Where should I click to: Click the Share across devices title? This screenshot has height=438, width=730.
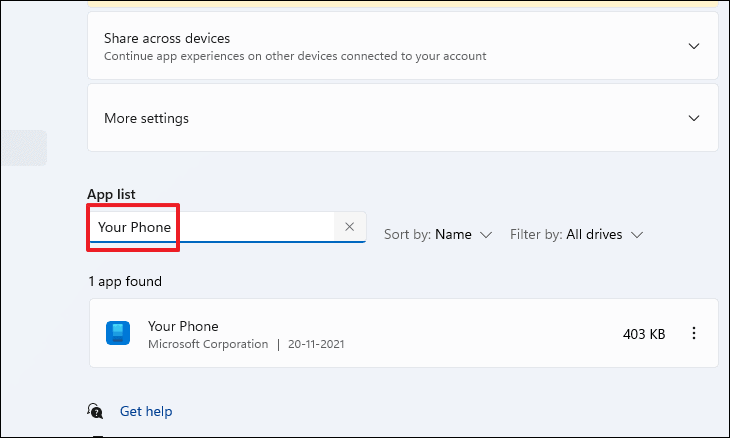point(167,38)
